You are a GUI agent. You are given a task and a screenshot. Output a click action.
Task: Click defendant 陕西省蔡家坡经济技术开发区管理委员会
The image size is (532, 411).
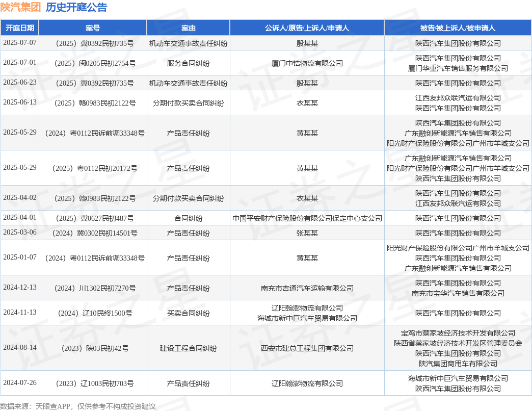point(458,344)
